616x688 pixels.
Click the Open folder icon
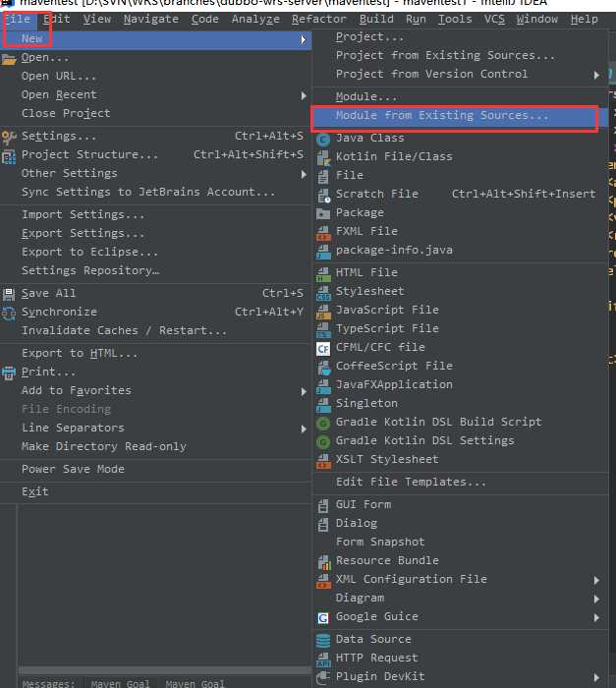[8, 59]
